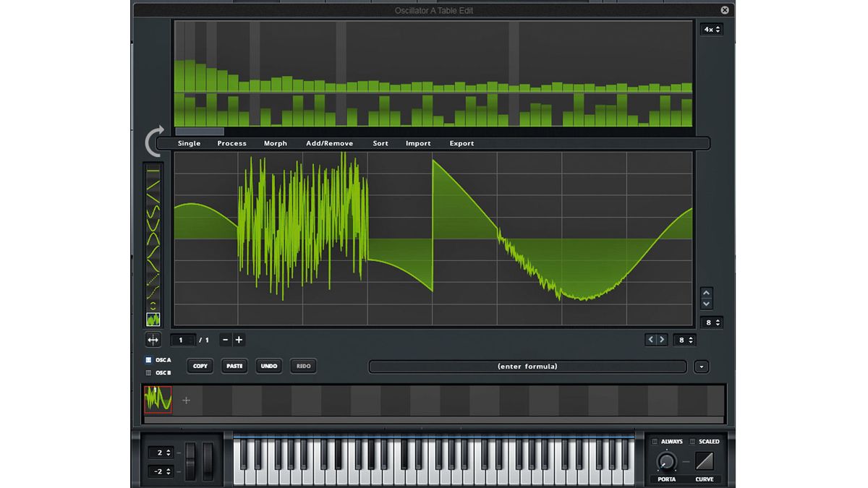Image resolution: width=868 pixels, height=488 pixels.
Task: Close the Oscillator A Table Edit window
Action: (x=725, y=10)
